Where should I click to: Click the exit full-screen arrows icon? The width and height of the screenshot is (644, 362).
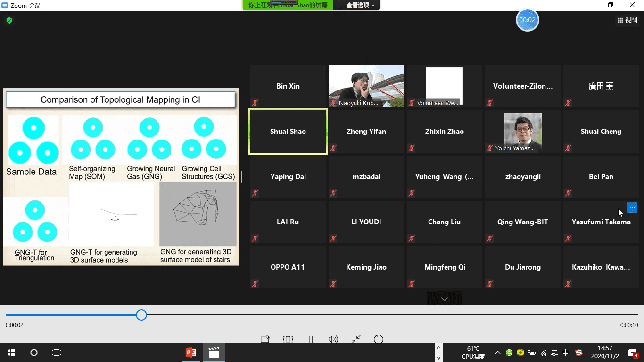[356, 339]
